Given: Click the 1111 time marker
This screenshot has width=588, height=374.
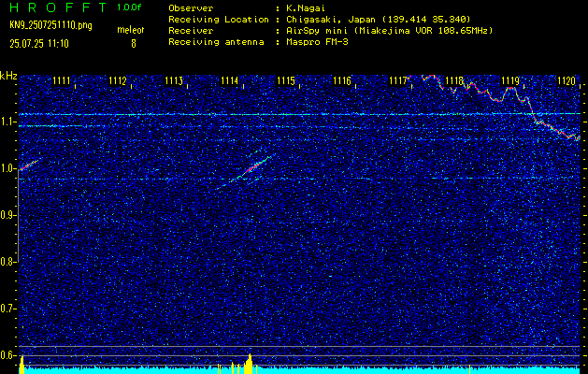Looking at the screenshot, I should point(61,80).
